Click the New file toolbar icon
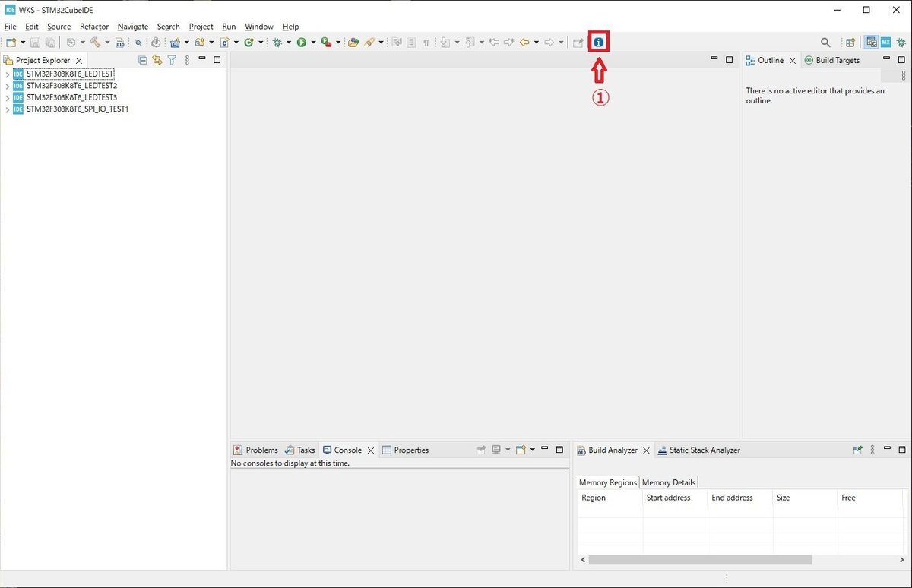The image size is (912, 588). point(11,43)
